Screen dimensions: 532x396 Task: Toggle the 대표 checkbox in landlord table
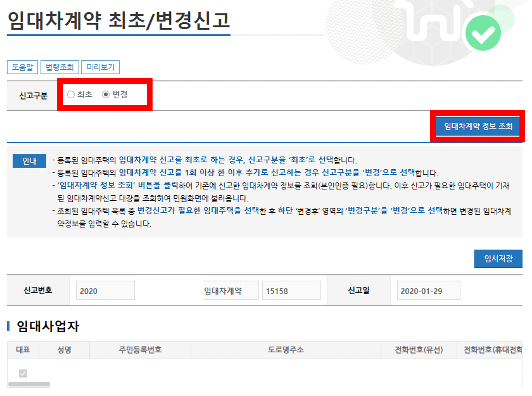click(x=23, y=373)
